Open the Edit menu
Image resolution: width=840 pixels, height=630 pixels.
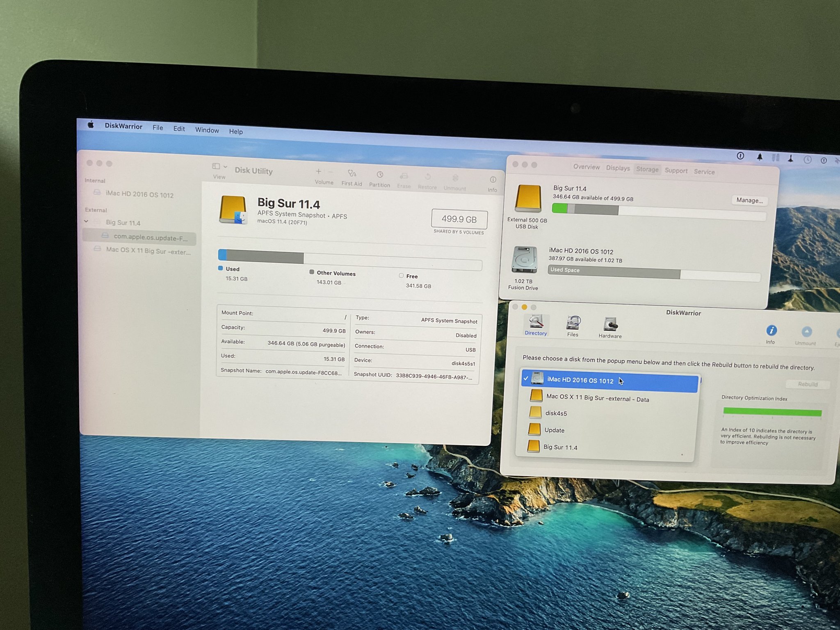pyautogui.click(x=179, y=129)
